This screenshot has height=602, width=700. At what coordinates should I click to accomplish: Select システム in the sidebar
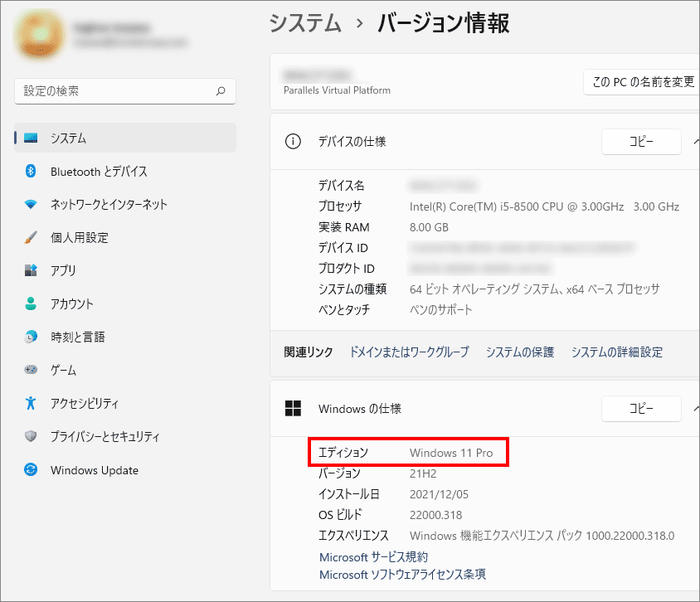tap(68, 138)
